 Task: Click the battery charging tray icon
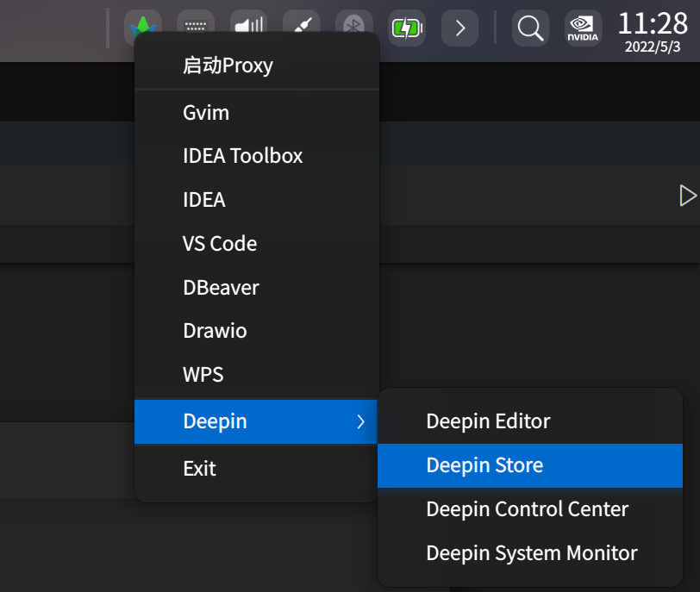tap(406, 28)
